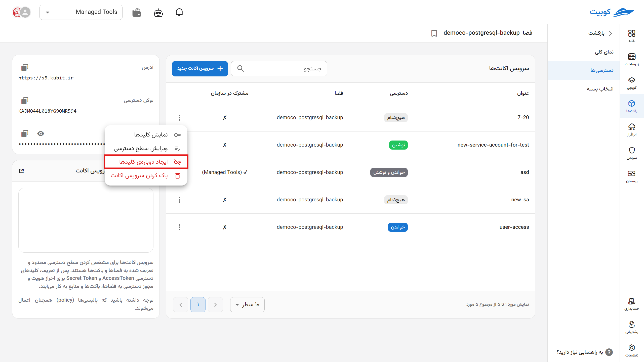Click the دسترسی column header
This screenshot has width=644, height=362.
click(x=399, y=93)
